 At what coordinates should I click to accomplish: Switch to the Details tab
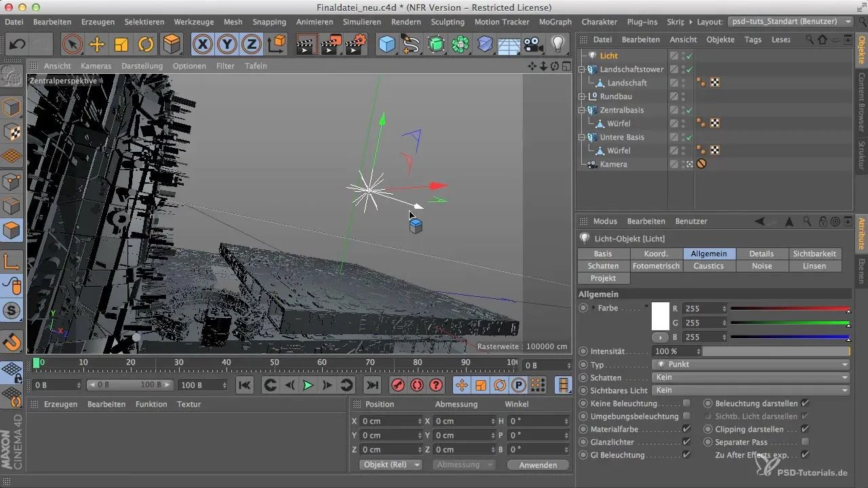tap(762, 253)
